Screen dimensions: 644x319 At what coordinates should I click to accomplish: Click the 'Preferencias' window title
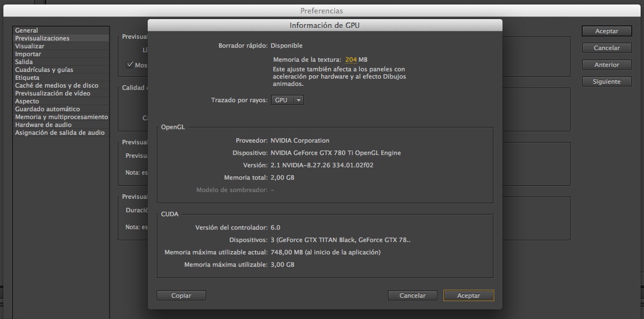[x=322, y=11]
